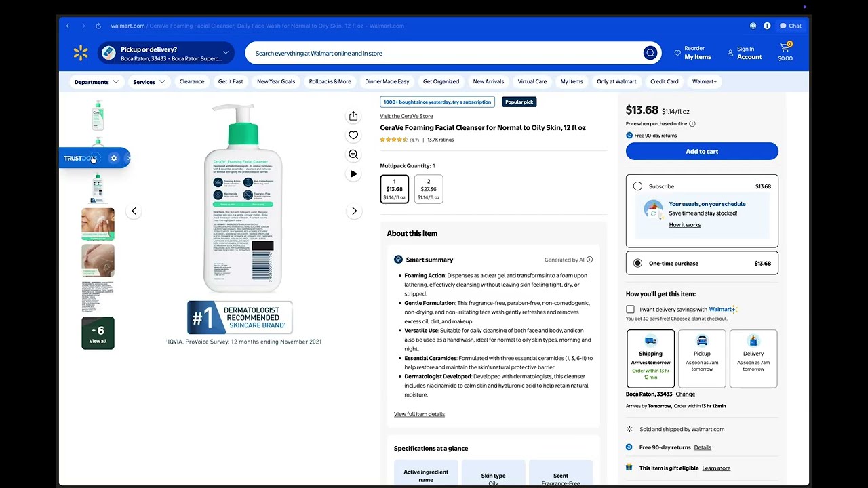Share this product with share icon

click(x=353, y=116)
